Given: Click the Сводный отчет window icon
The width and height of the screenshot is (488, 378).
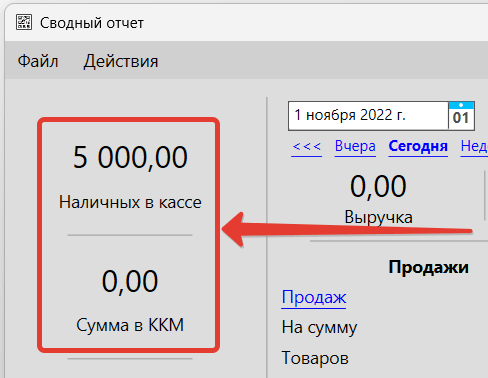Looking at the screenshot, I should 24,23.
